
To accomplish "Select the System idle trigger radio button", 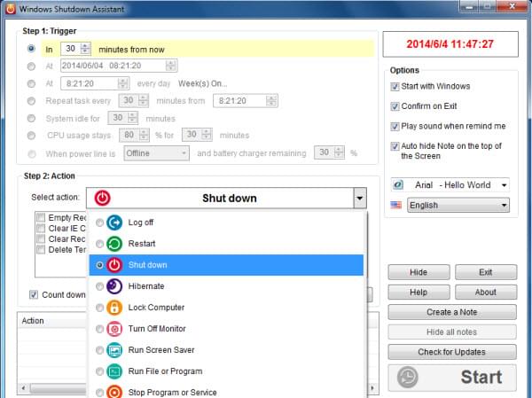I will 33,117.
